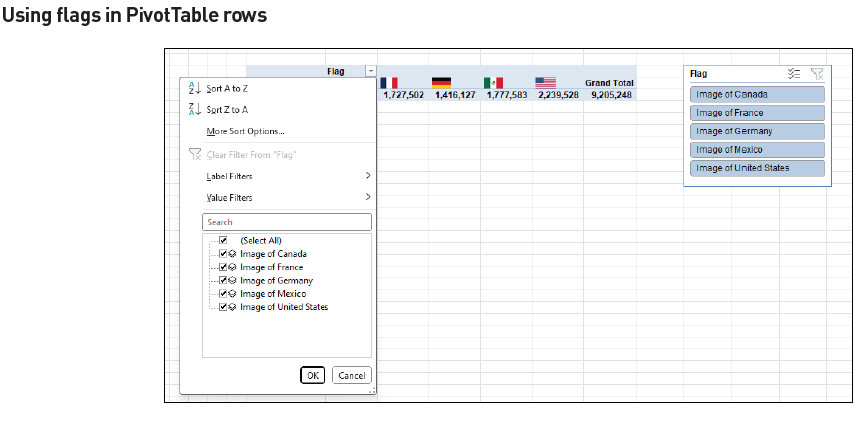Uncheck the Image of United States checkbox
Viewport: 861px width, 423px height.
pyautogui.click(x=223, y=307)
